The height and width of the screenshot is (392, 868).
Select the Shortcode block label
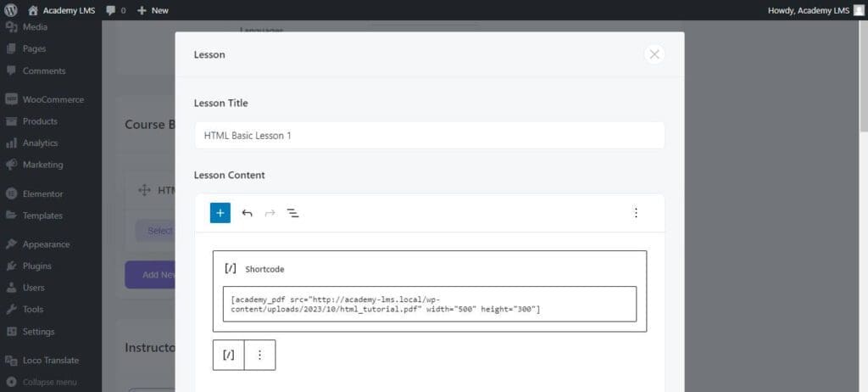(x=264, y=269)
